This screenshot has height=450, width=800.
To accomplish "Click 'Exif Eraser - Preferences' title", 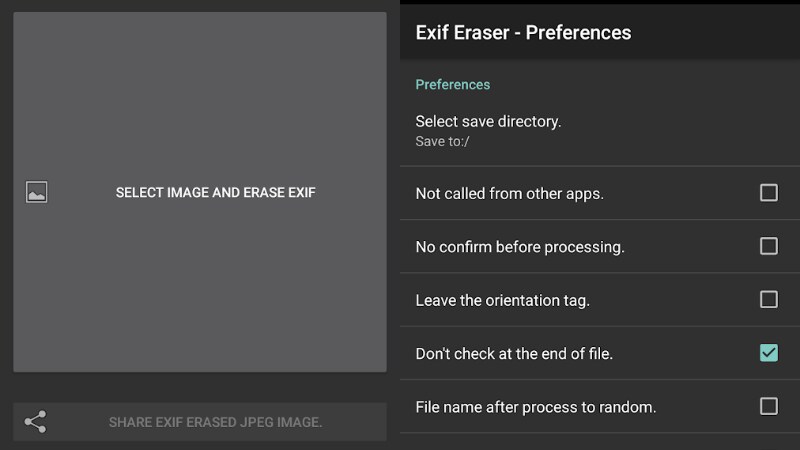I will tap(523, 32).
